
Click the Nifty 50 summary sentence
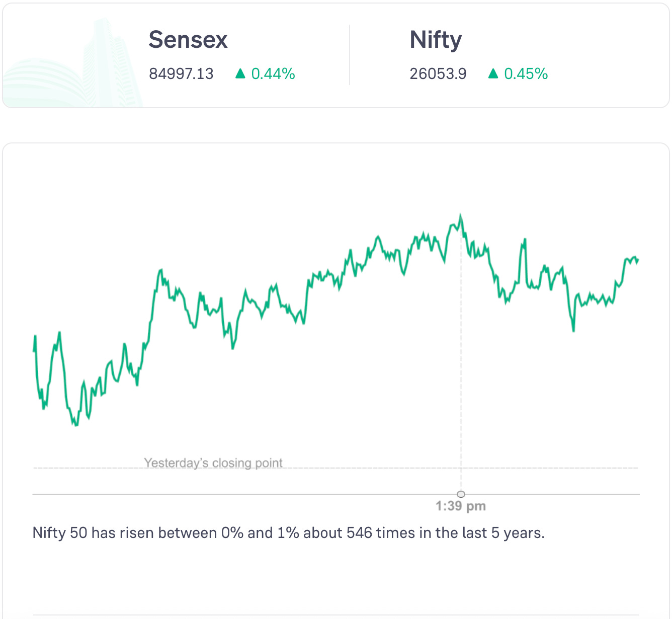pyautogui.click(x=289, y=532)
